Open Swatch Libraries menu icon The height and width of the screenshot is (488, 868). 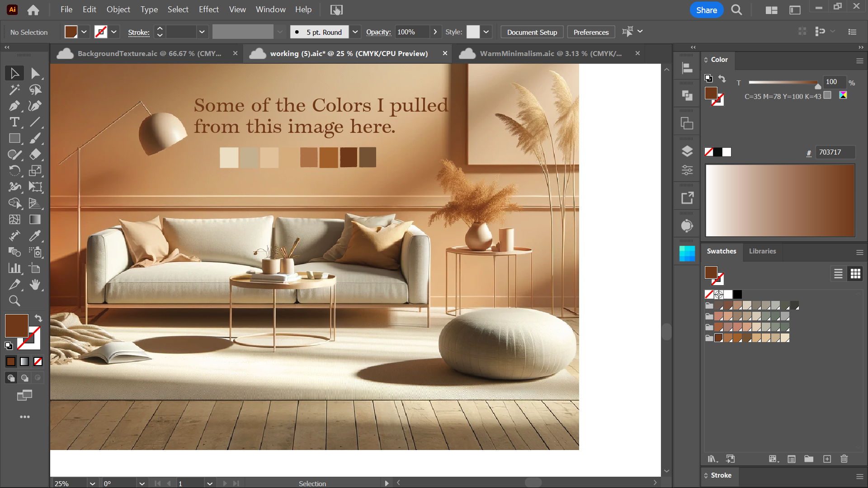point(712,459)
